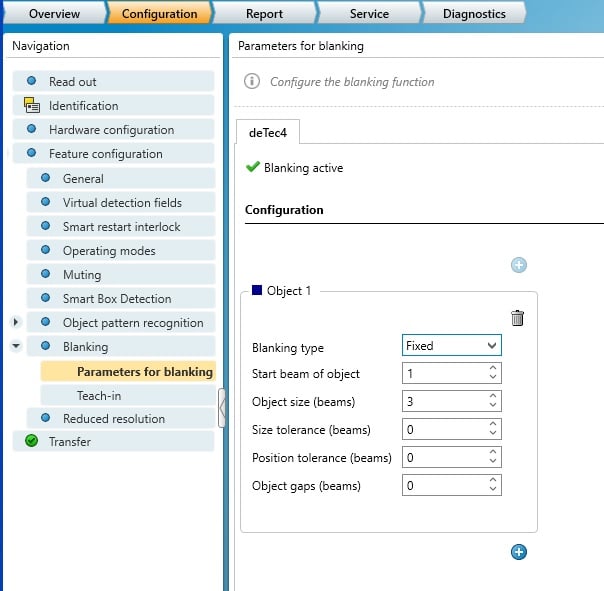The image size is (604, 591).
Task: Click the blue dot beside Muting
Action: tap(45, 274)
